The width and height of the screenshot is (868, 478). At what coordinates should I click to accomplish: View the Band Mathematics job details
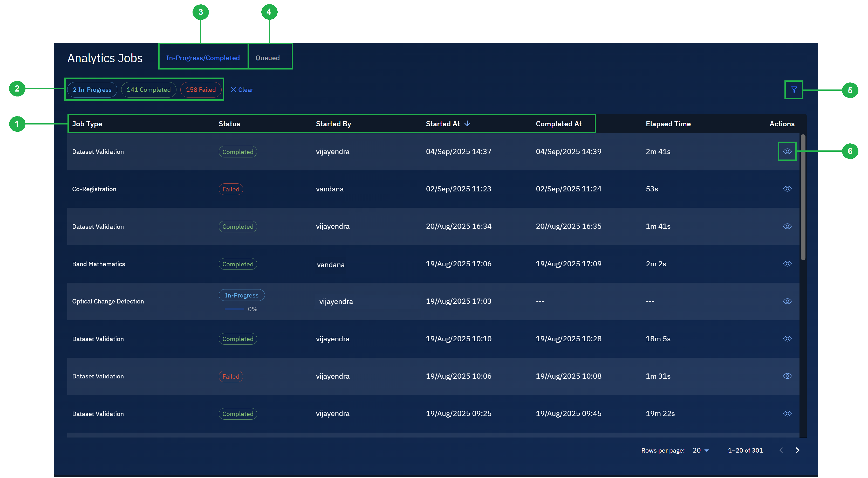point(787,264)
